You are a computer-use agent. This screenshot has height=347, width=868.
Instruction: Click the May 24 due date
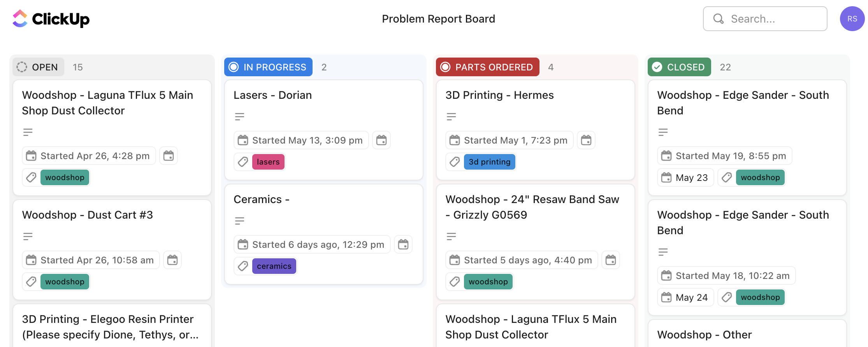[x=685, y=297]
